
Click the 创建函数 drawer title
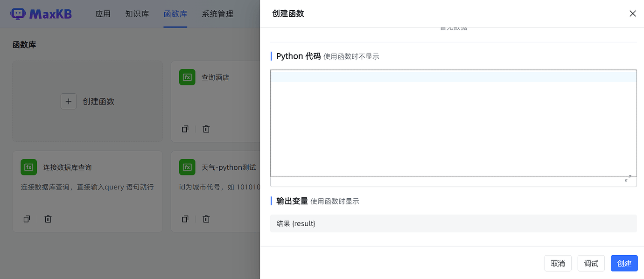[x=288, y=14]
